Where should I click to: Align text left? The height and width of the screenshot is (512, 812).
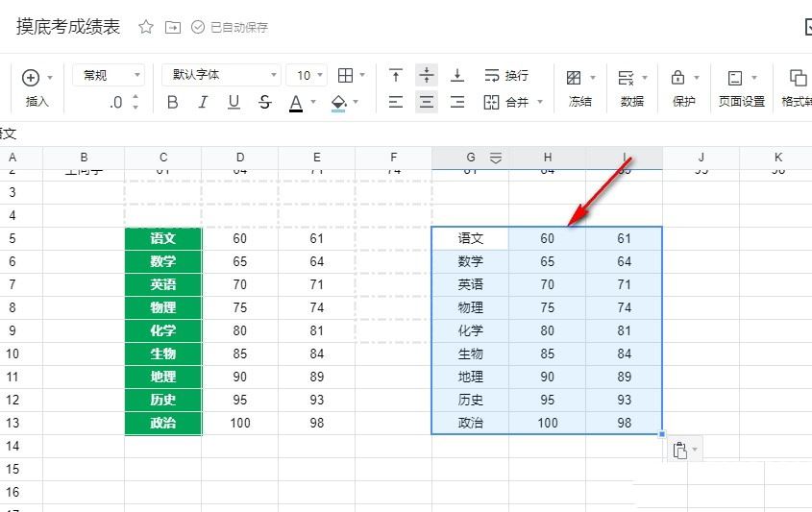pos(396,102)
